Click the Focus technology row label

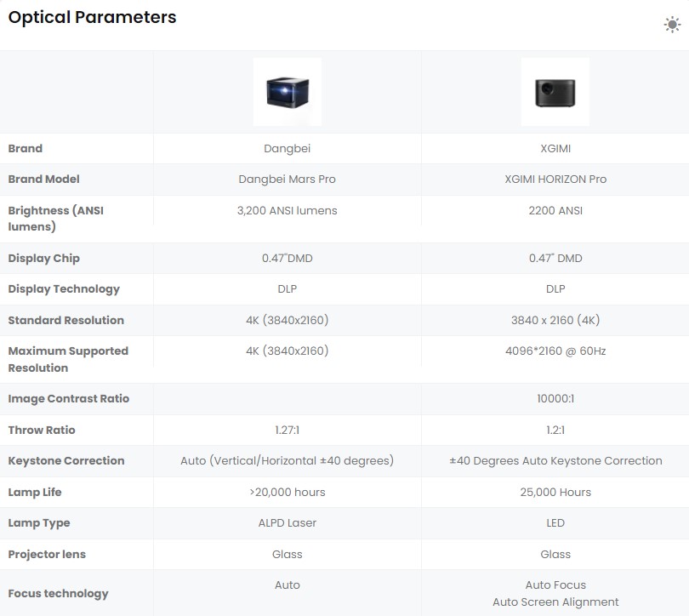(58, 594)
